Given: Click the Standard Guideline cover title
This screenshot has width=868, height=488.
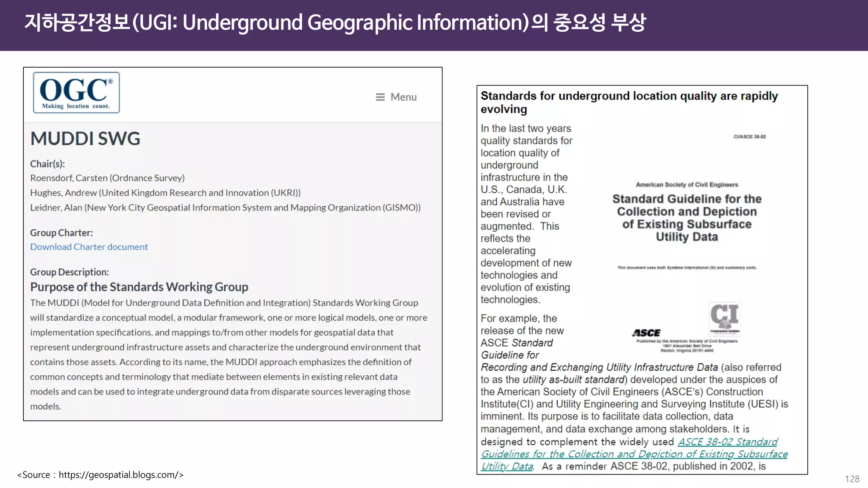Looking at the screenshot, I should coord(687,218).
